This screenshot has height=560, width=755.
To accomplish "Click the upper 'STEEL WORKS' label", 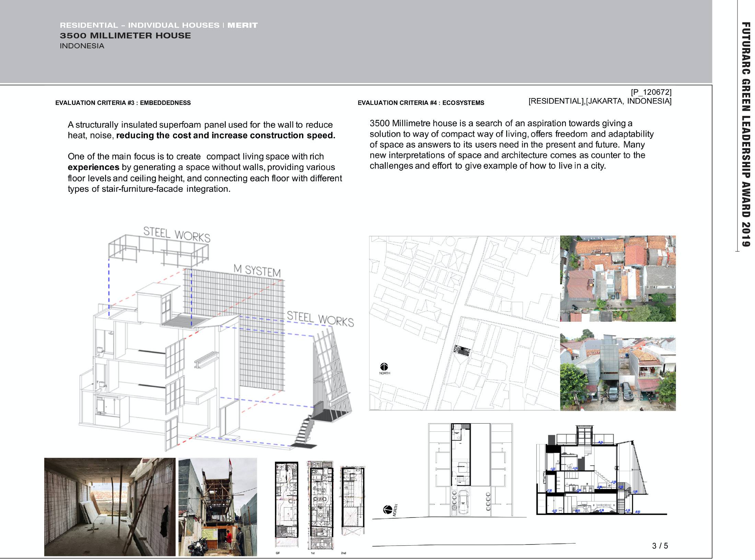I will coord(177,235).
